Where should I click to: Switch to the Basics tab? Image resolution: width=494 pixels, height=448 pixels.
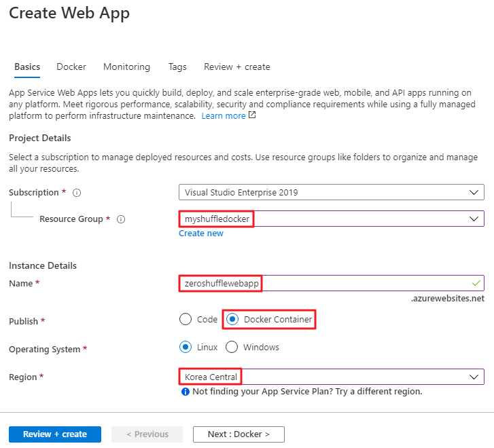(x=27, y=67)
